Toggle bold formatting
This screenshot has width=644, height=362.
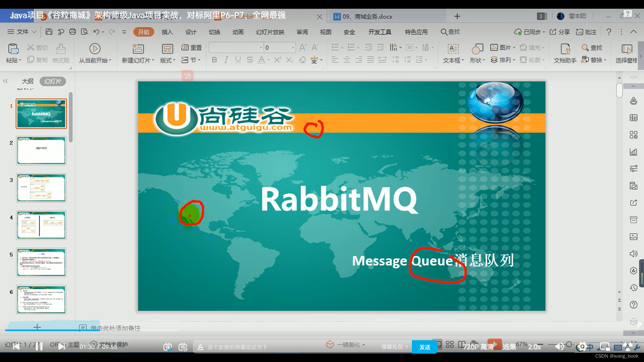click(x=214, y=60)
